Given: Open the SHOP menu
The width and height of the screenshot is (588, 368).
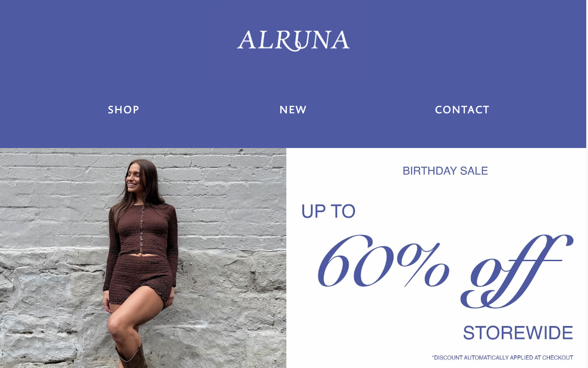Looking at the screenshot, I should point(123,110).
